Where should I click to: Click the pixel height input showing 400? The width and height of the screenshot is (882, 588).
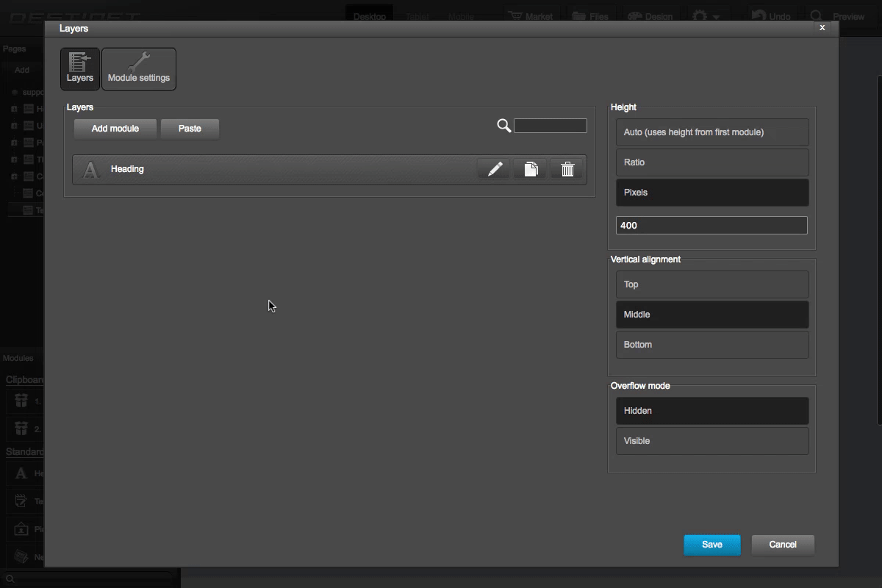[711, 225]
